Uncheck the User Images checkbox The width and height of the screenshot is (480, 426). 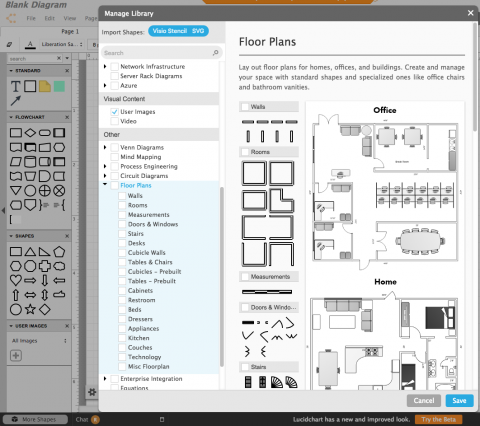[114, 112]
